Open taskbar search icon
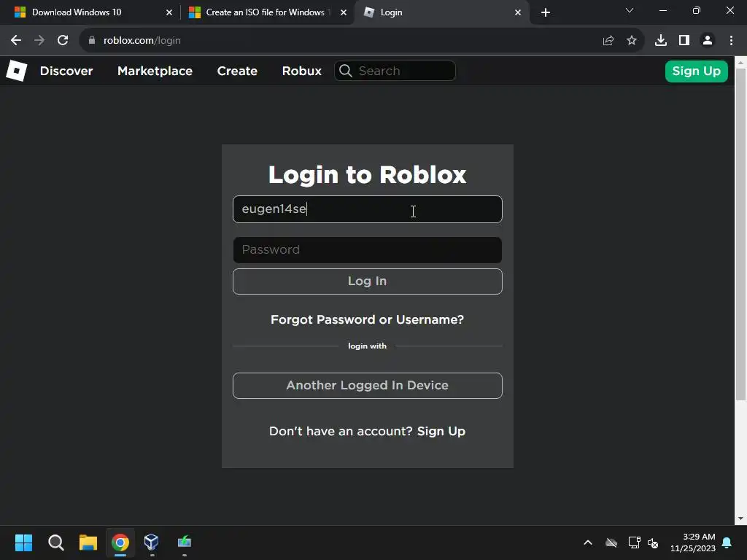Image resolution: width=747 pixels, height=560 pixels. (55, 542)
